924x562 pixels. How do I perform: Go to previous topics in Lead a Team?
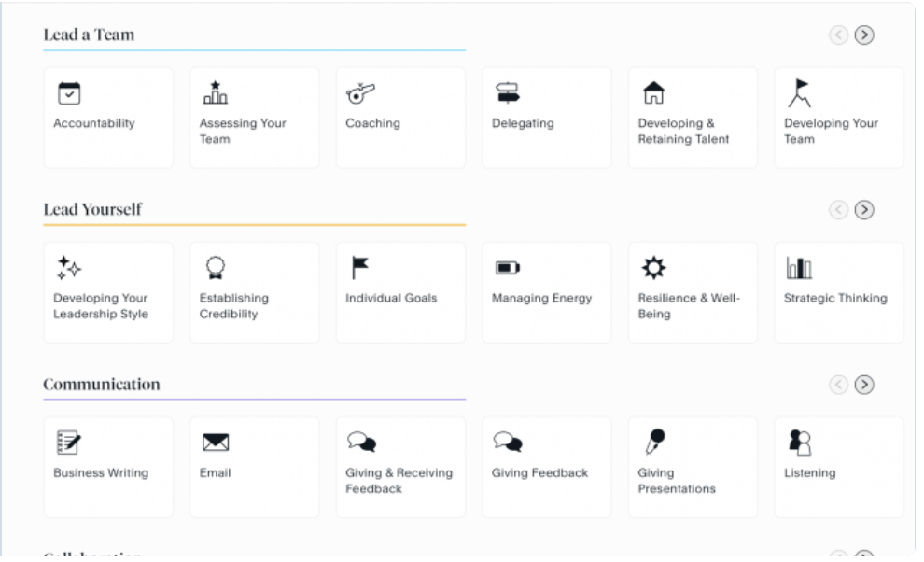pyautogui.click(x=838, y=35)
